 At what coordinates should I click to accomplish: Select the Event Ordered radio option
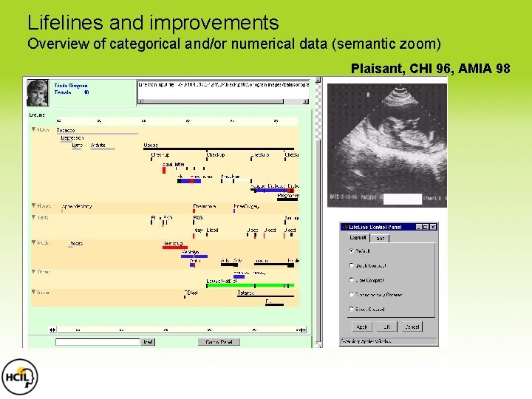[351, 309]
